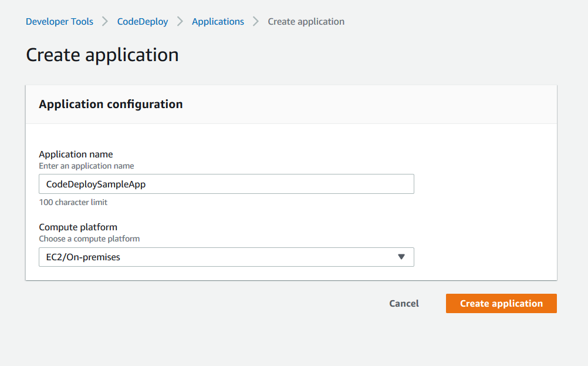Screen dimensions: 588x366
Task: Click the '100 character limit' hint text
Action: coord(73,202)
